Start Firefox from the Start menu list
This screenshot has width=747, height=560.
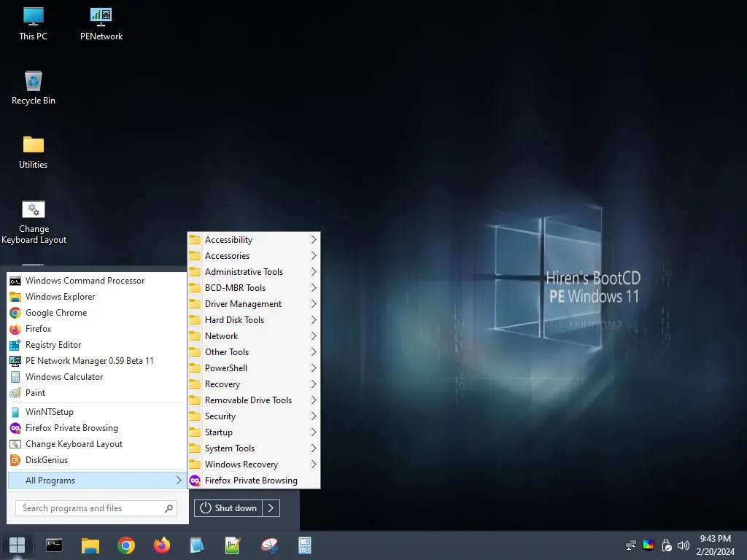click(x=97, y=329)
